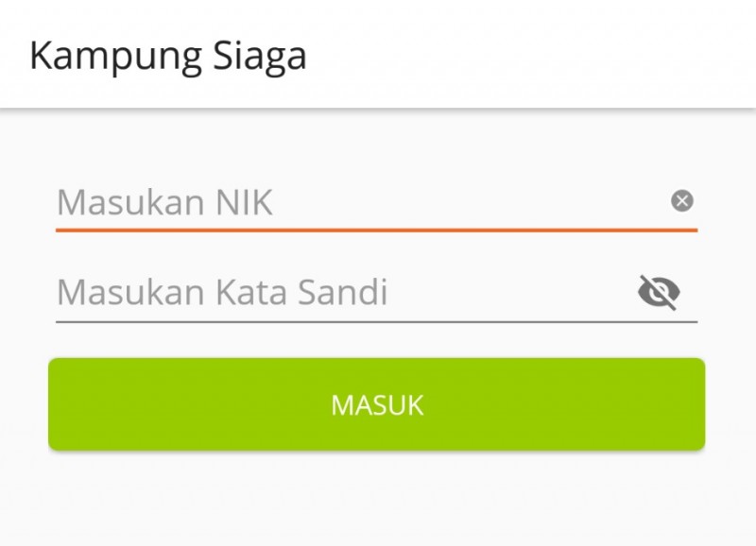Screen dimensions: 756x546
Task: Clear the NIK entry using the X icon
Action: [681, 200]
